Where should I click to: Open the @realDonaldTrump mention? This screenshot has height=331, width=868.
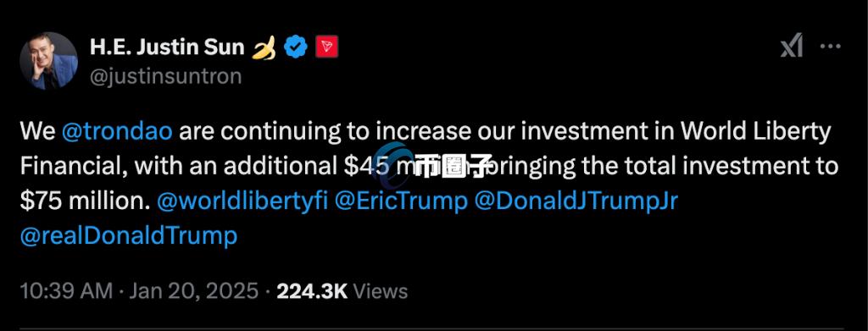click(129, 236)
